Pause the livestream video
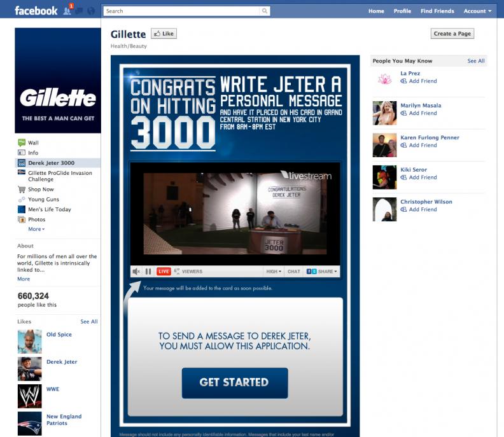This screenshot has width=504, height=437. [x=148, y=272]
